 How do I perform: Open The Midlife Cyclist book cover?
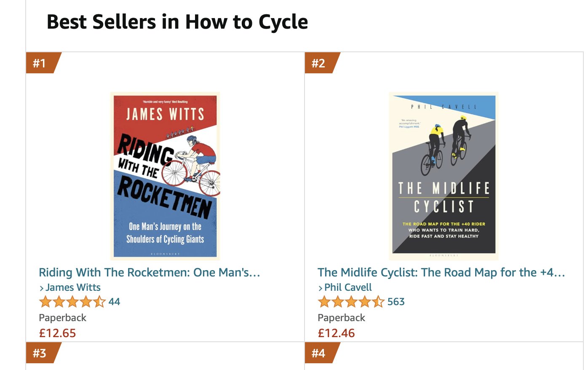point(444,176)
